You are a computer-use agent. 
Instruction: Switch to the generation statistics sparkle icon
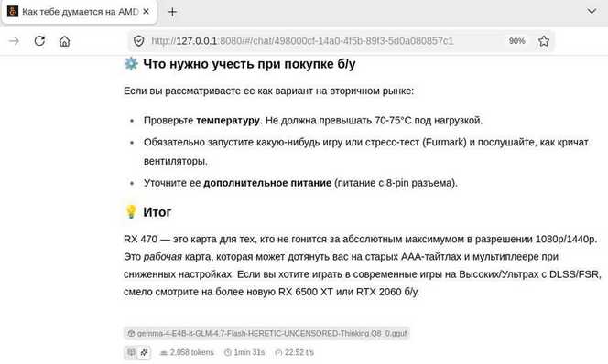click(145, 352)
